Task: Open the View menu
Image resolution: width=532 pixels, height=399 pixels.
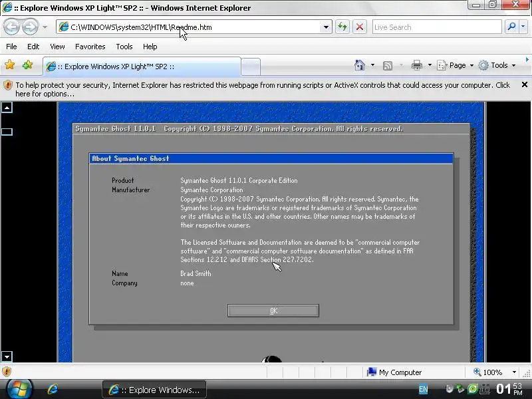Action: coord(57,47)
